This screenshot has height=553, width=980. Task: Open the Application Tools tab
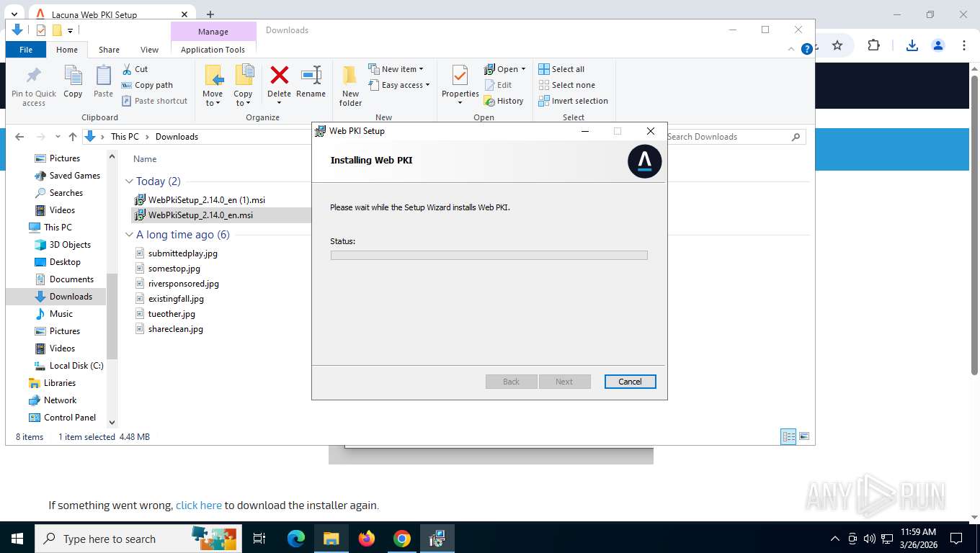tap(213, 50)
